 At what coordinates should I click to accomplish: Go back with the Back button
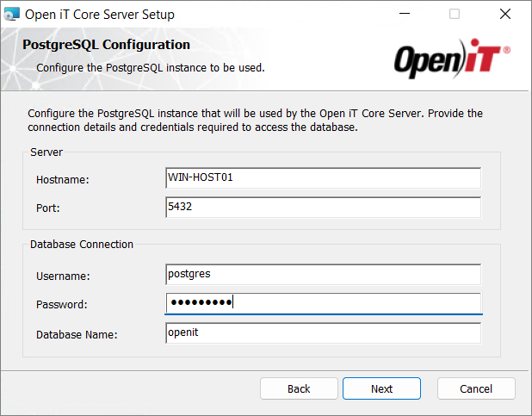[299, 388]
